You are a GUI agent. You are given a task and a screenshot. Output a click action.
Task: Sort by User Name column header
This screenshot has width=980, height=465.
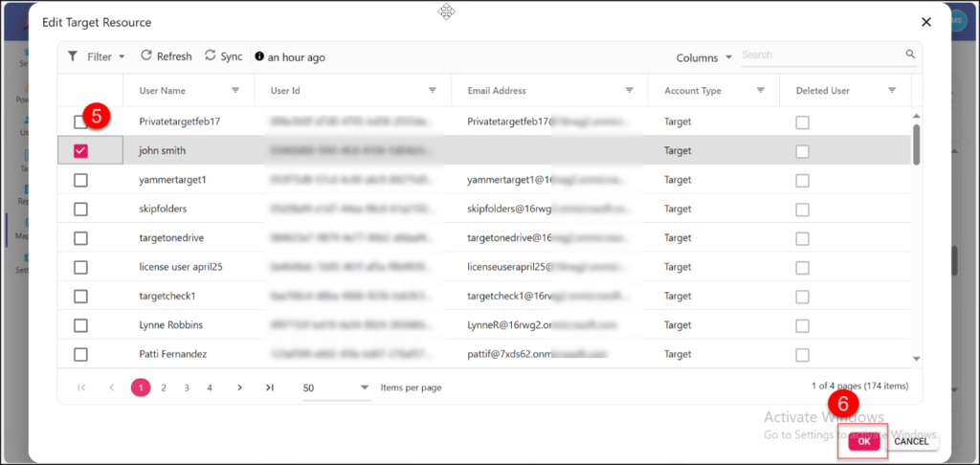point(163,91)
